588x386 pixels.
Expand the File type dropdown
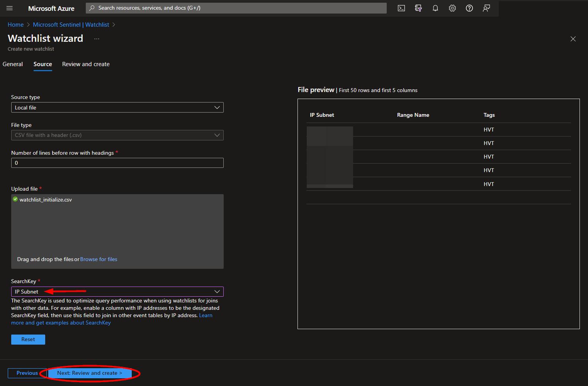coord(117,135)
